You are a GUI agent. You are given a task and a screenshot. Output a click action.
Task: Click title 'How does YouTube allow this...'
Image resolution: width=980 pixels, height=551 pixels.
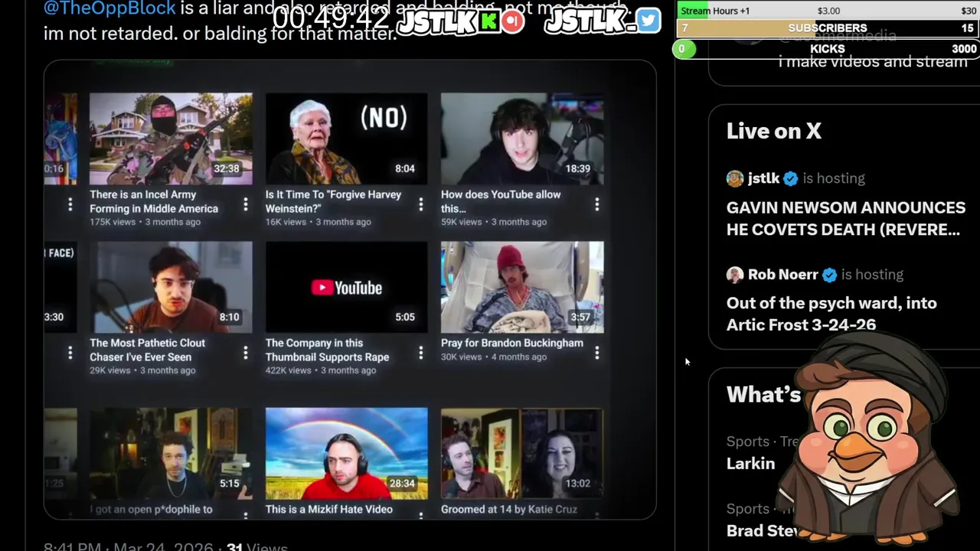[x=501, y=201]
